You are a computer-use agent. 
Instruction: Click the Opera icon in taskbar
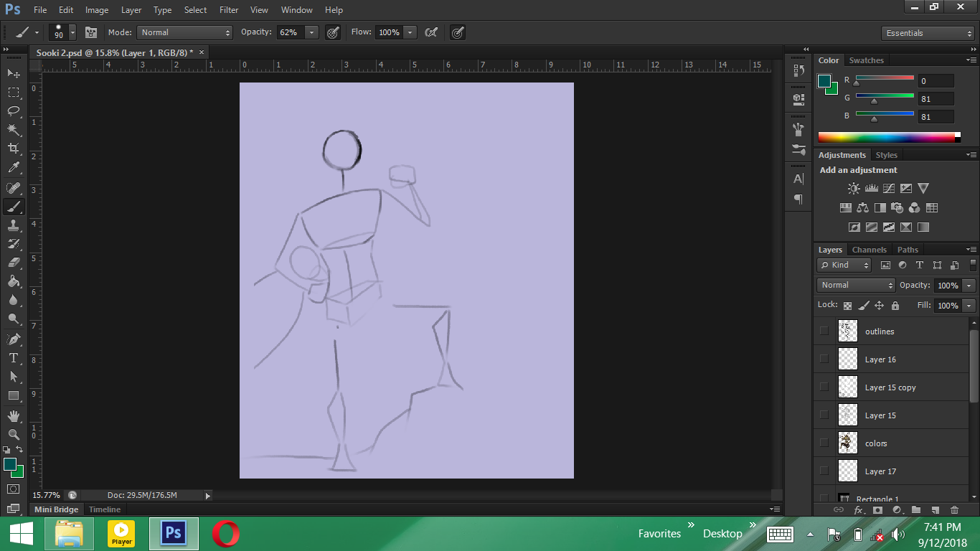[x=225, y=534]
